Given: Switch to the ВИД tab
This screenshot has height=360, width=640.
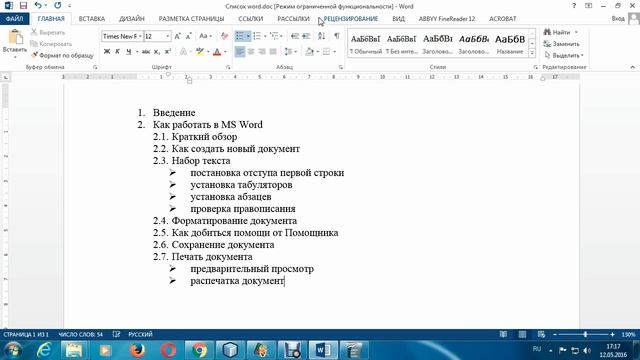Looking at the screenshot, I should coord(398,19).
